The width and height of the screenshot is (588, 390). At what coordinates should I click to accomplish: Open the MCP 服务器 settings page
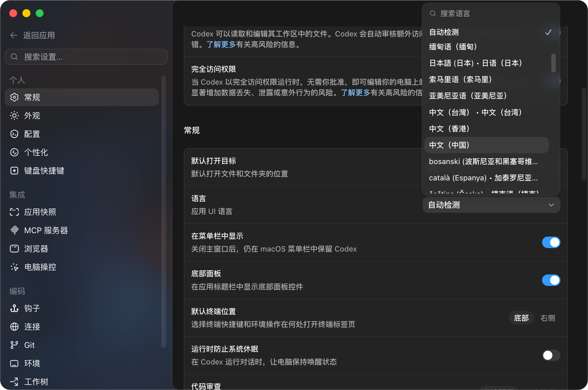point(82,230)
